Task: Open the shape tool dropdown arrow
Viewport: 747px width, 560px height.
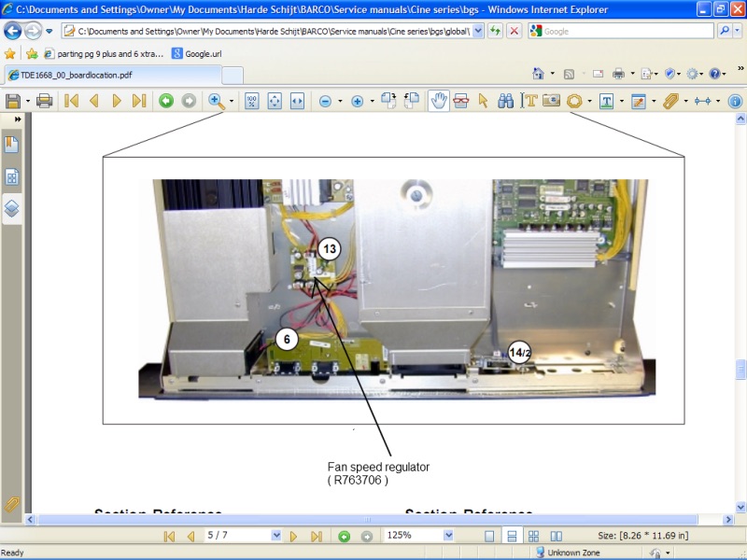Action: (x=589, y=101)
